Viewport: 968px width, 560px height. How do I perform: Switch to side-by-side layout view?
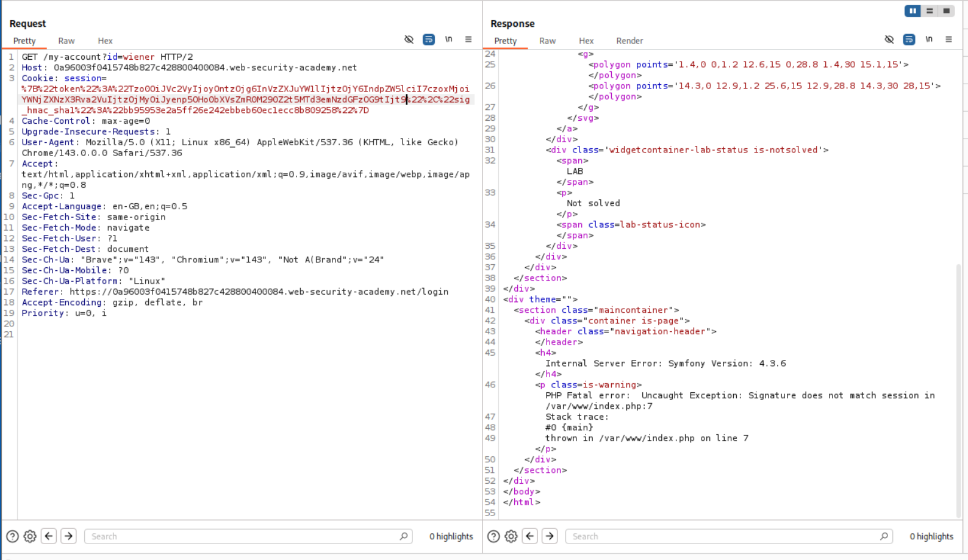912,11
